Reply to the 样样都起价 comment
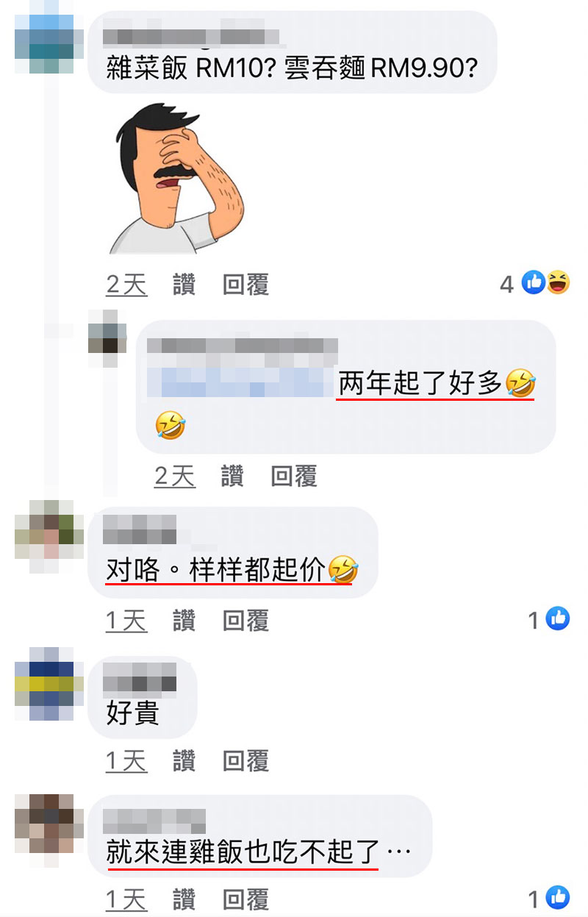This screenshot has height=917, width=588. (246, 621)
